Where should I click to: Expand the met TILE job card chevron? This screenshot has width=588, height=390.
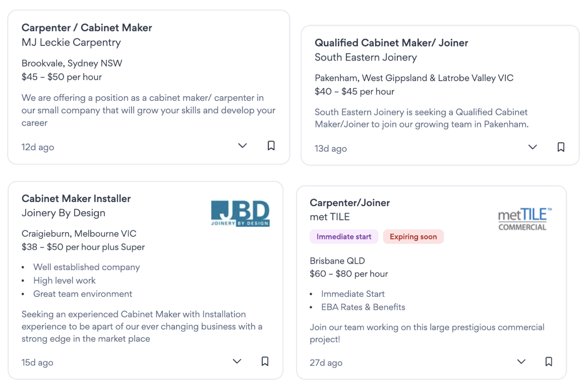point(521,362)
